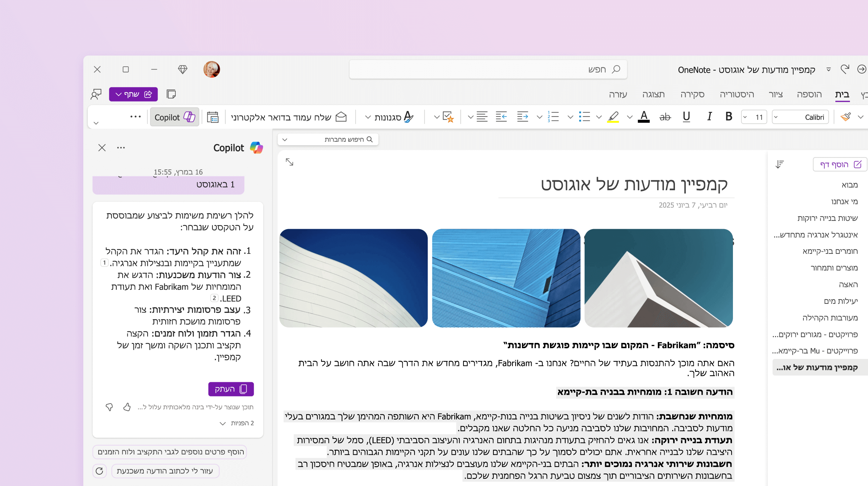Refresh the Copilot prompt suggestions
This screenshot has width=868, height=486.
point(99,471)
